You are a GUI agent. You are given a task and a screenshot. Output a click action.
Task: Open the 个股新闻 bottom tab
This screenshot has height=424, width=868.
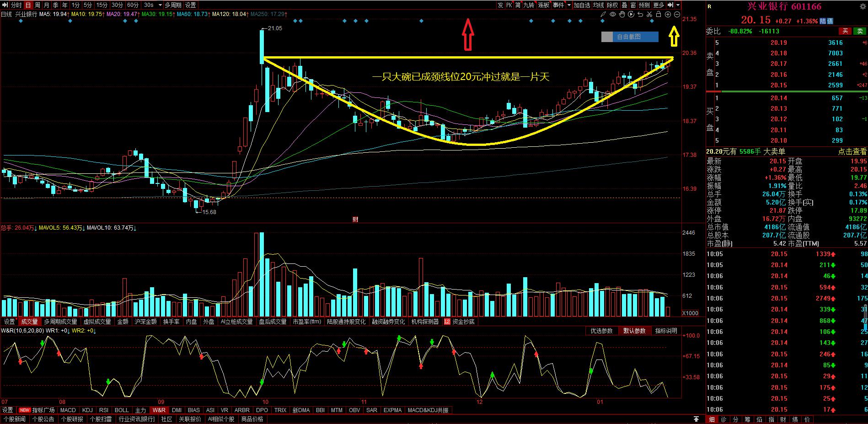tap(15, 419)
